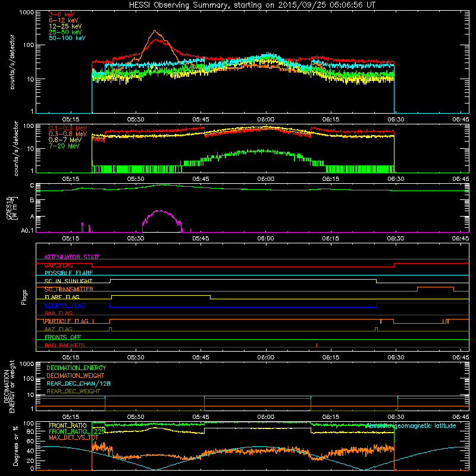Click the MAX_DET_VS_TOT legend label
The width and height of the screenshot is (476, 476).
[x=74, y=437]
